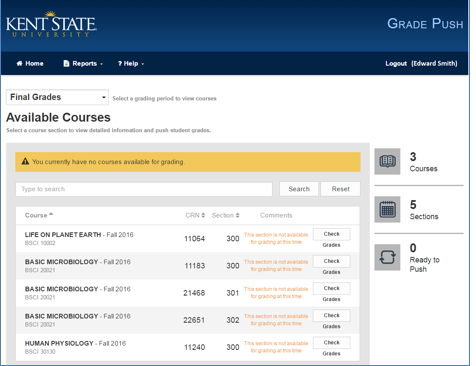Open the Final Grades period dropdown

(x=57, y=97)
